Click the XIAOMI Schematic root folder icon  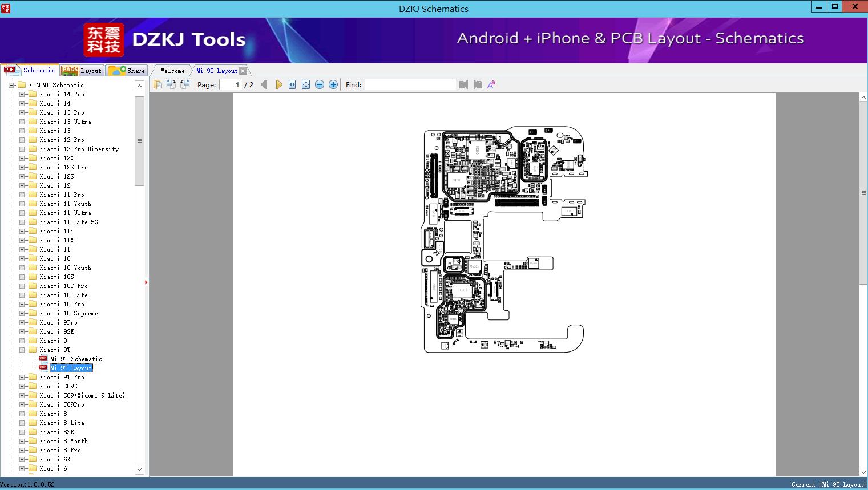tap(22, 85)
